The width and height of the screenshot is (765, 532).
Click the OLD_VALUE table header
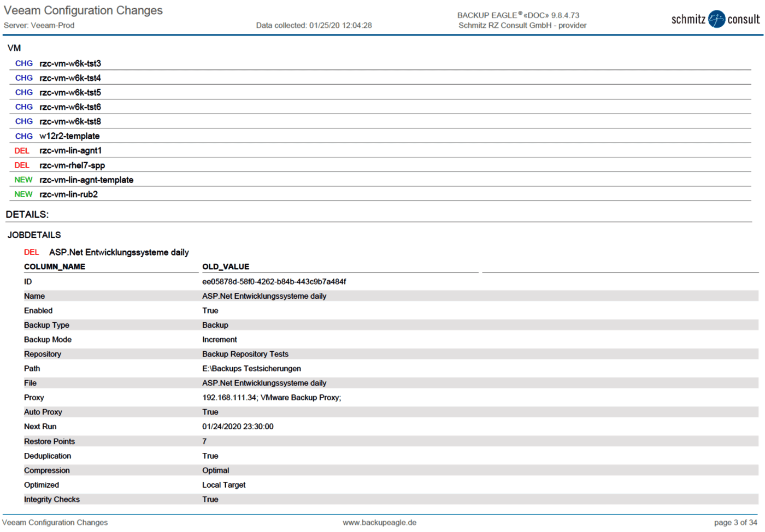226,267
